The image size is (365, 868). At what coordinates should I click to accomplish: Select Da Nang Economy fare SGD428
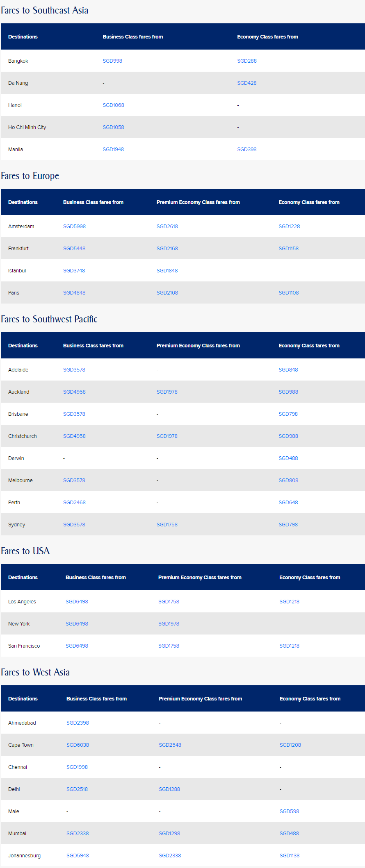coord(247,83)
